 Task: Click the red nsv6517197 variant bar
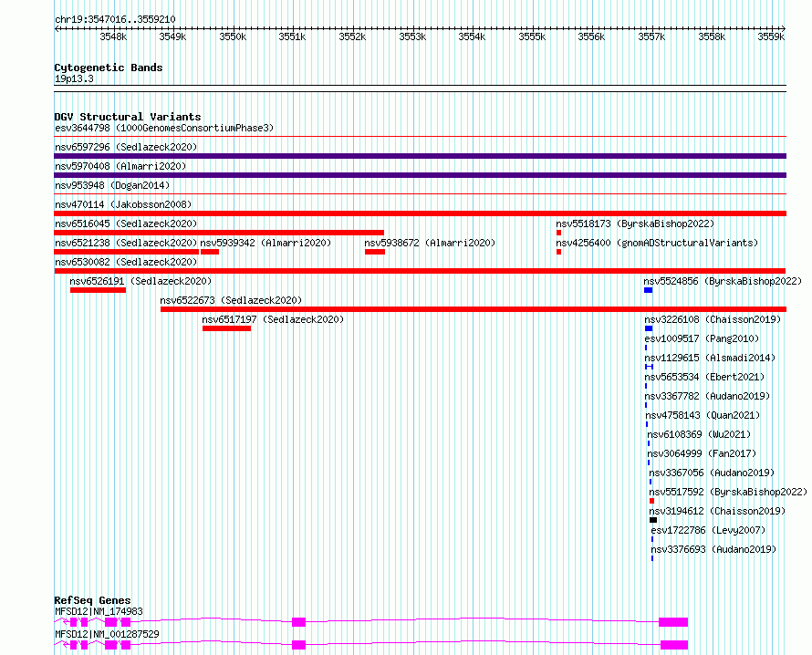pos(227,328)
